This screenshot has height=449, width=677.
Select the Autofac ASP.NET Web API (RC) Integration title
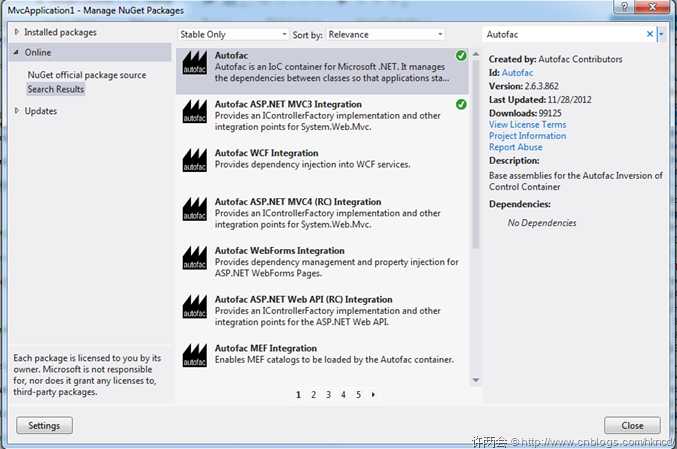click(304, 300)
